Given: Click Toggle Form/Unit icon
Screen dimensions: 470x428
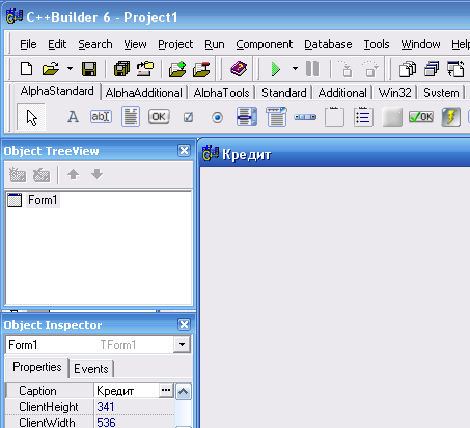Looking at the screenshot, I should [456, 69].
